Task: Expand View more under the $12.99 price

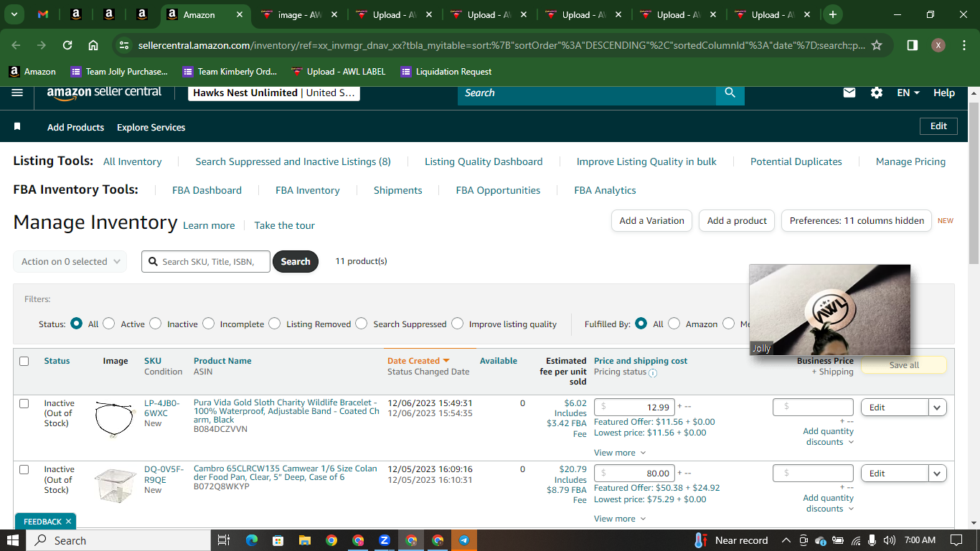Action: (x=620, y=453)
